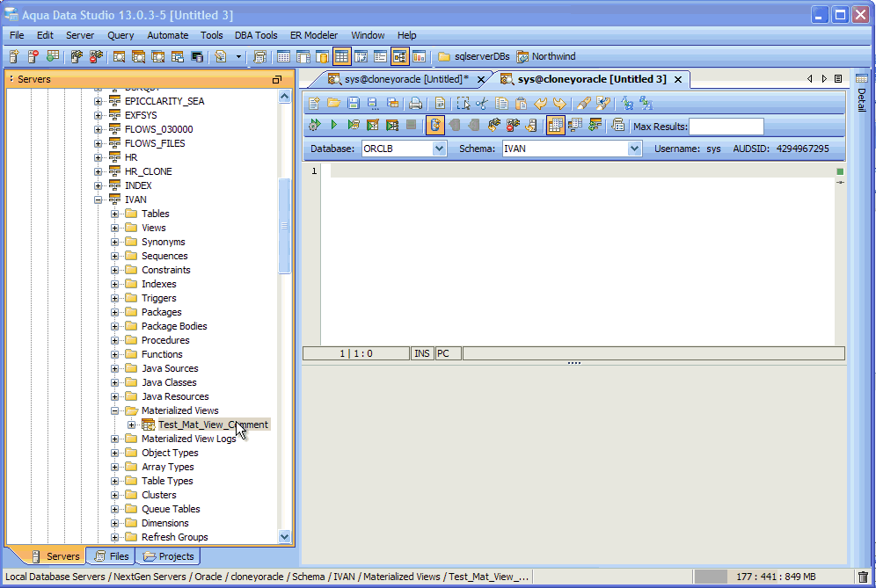Open the Database ORCLB dropdown
876x588 pixels.
click(439, 149)
